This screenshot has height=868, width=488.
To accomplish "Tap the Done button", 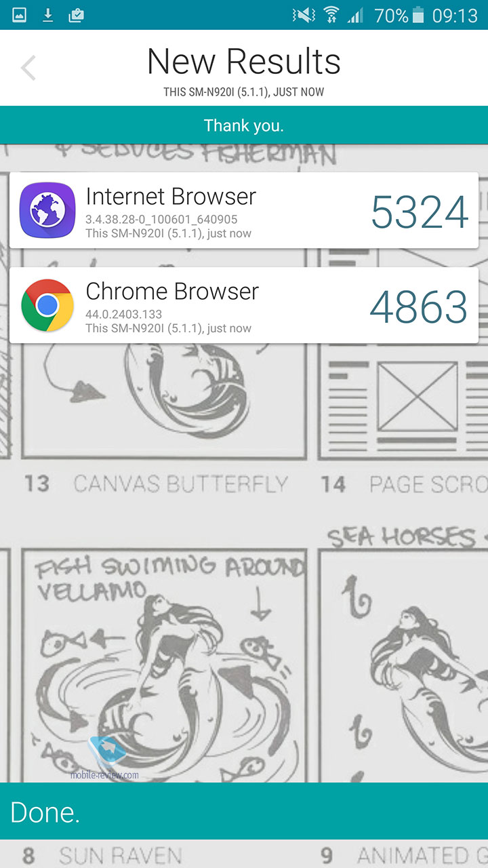I will click(x=244, y=811).
